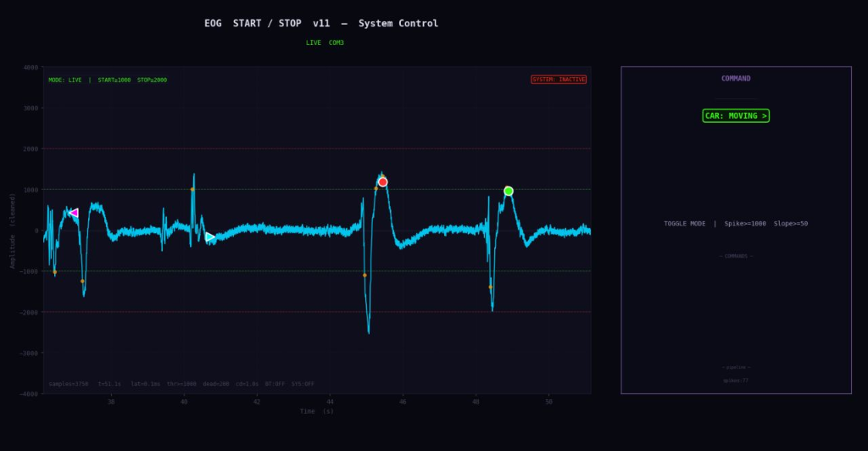Select the cyan right-pointing triangle marker

click(x=210, y=237)
